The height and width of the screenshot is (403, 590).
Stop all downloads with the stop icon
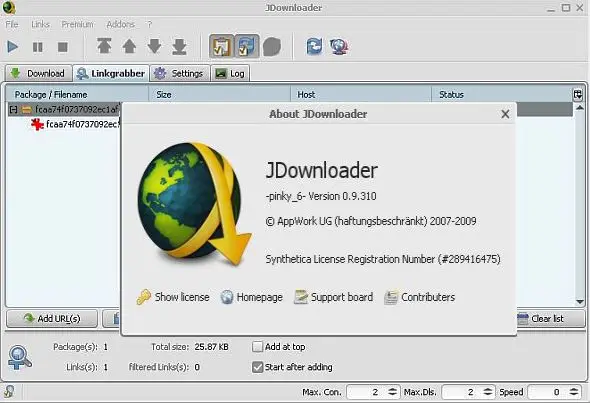63,47
